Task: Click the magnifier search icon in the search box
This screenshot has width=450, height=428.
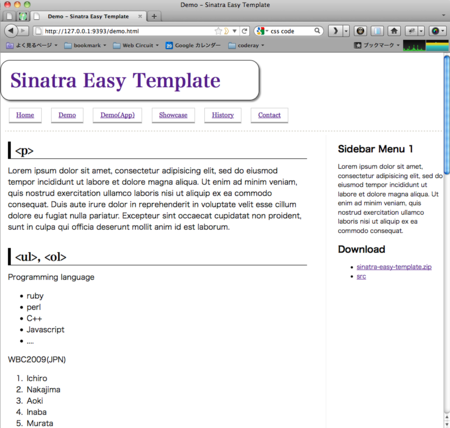Action: (317, 31)
